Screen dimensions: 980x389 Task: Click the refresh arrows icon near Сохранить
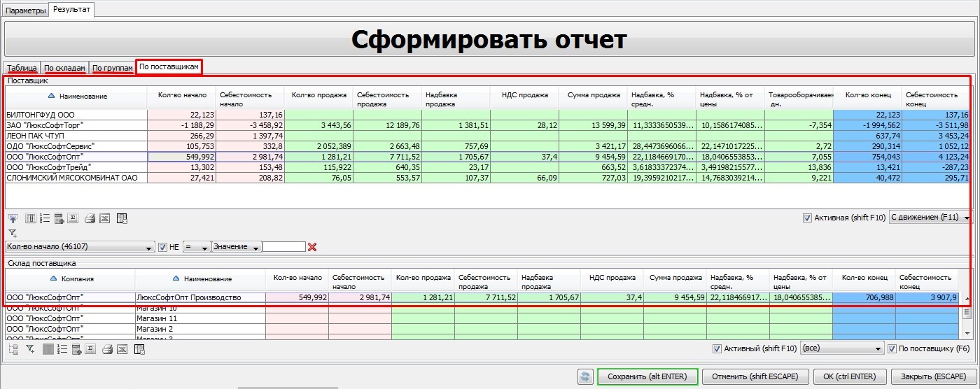pos(585,376)
